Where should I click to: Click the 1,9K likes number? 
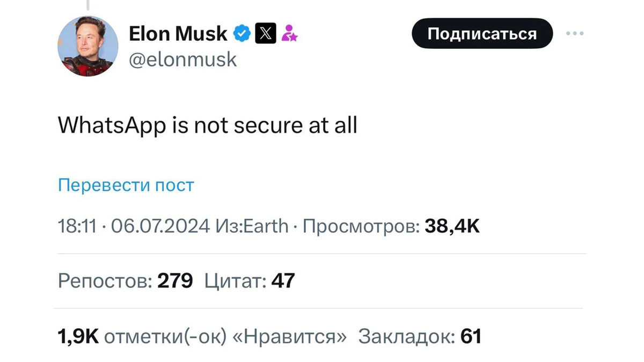pyautogui.click(x=78, y=336)
